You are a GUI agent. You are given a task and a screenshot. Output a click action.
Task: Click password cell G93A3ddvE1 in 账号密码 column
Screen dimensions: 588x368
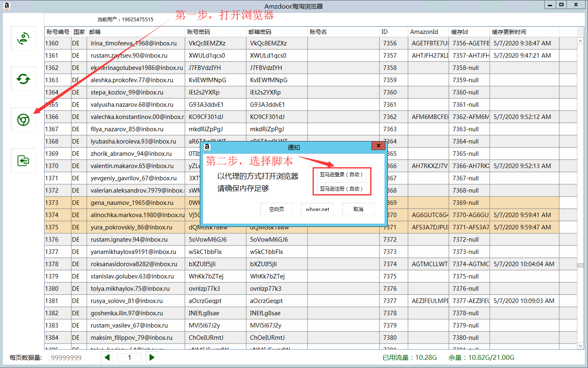pyautogui.click(x=206, y=105)
